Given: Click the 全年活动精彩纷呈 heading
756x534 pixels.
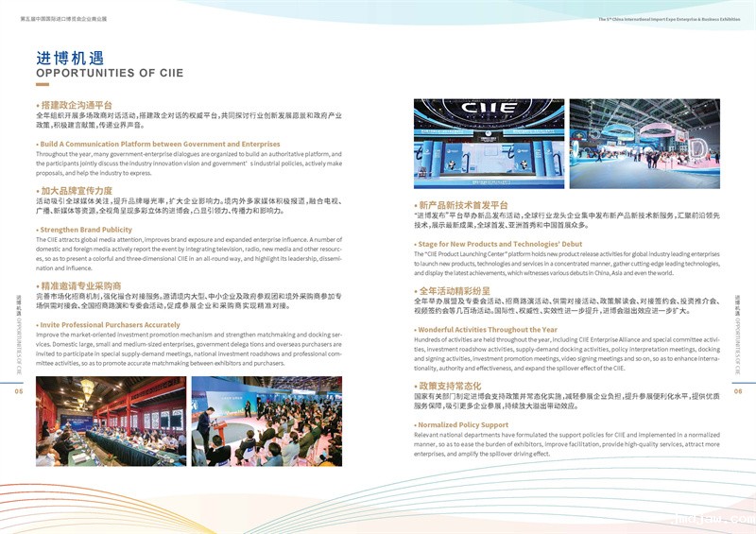Looking at the screenshot, I should (x=453, y=290).
